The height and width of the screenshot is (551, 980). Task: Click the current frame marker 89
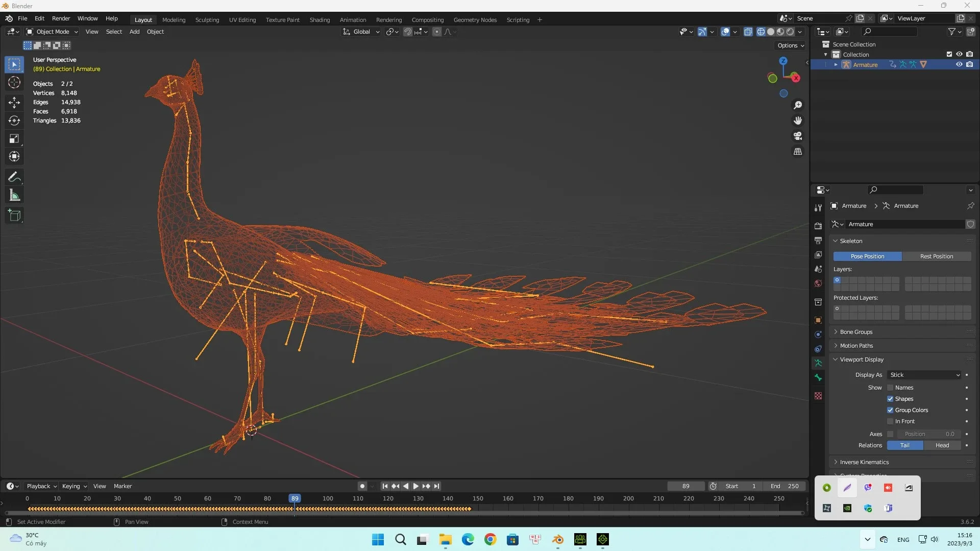[295, 498]
